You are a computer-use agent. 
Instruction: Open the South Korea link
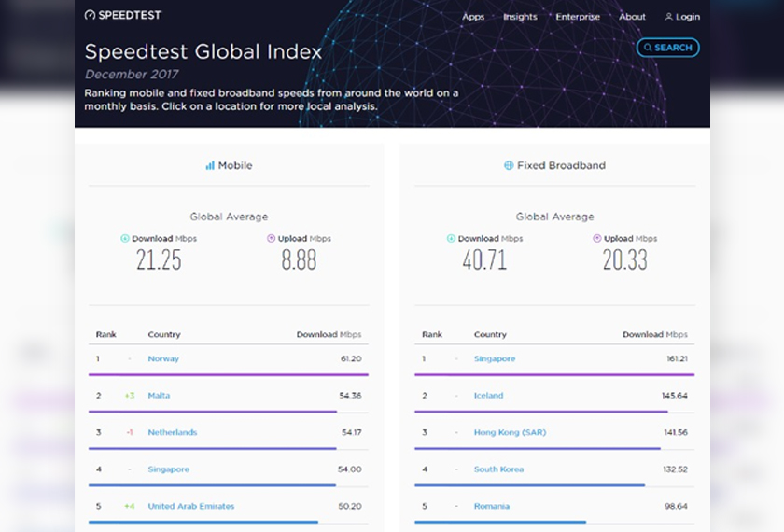click(x=498, y=469)
